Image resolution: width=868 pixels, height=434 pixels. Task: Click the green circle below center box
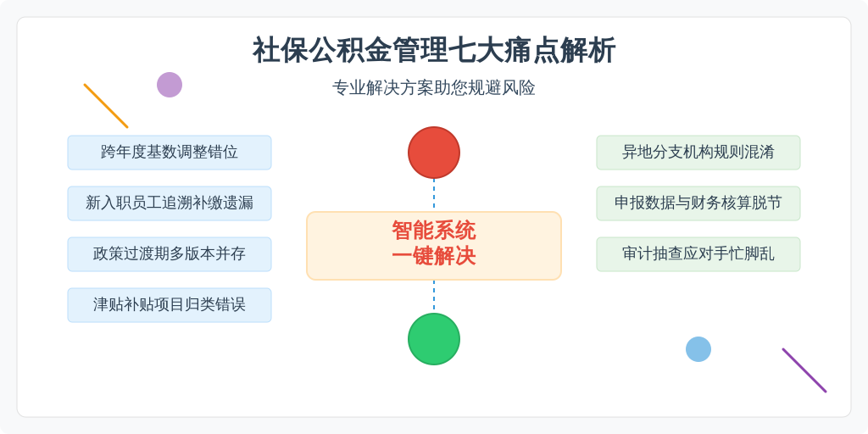pyautogui.click(x=434, y=339)
